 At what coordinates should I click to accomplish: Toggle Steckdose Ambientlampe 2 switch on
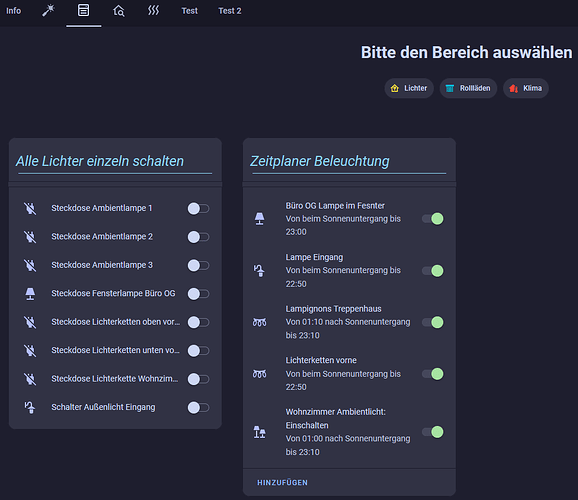(x=198, y=237)
